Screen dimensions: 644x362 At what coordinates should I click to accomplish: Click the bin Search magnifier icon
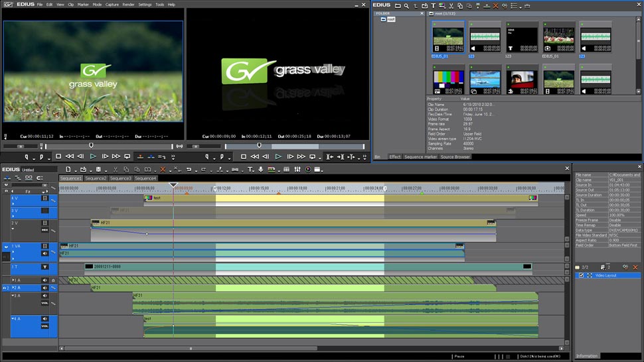(406, 6)
